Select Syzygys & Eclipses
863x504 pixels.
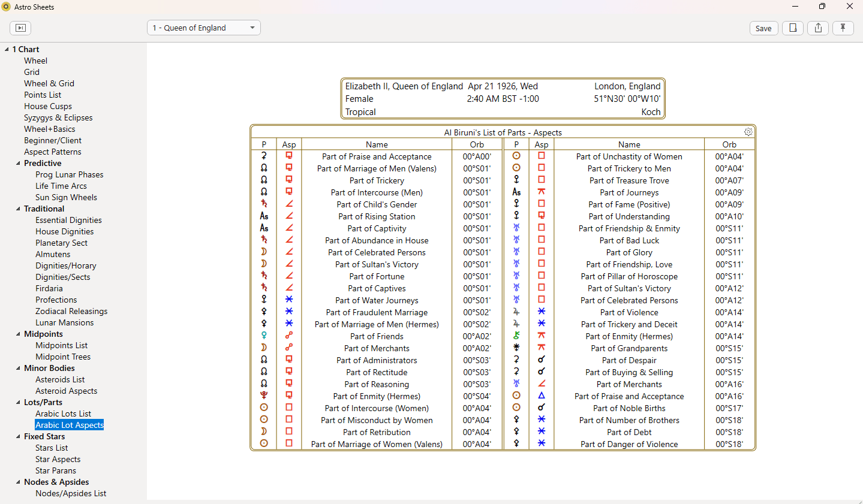pyautogui.click(x=58, y=117)
